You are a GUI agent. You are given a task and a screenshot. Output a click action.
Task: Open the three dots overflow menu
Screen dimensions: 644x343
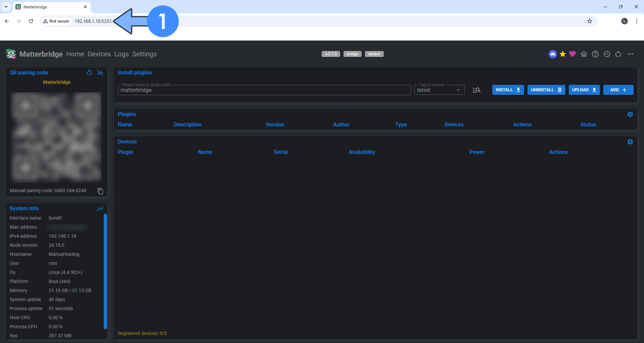(631, 54)
